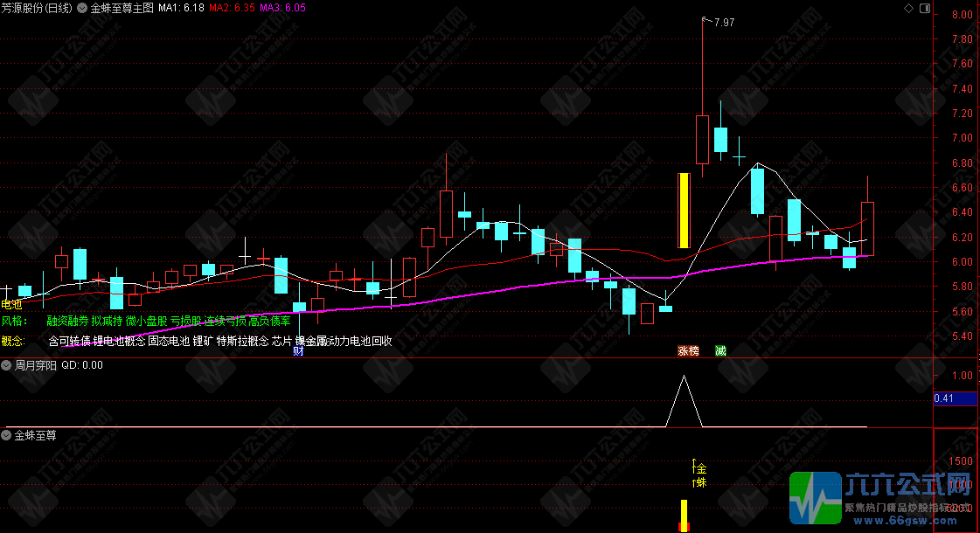980x533 pixels.
Task: Click the 固态电池 concept tag
Action: point(169,341)
